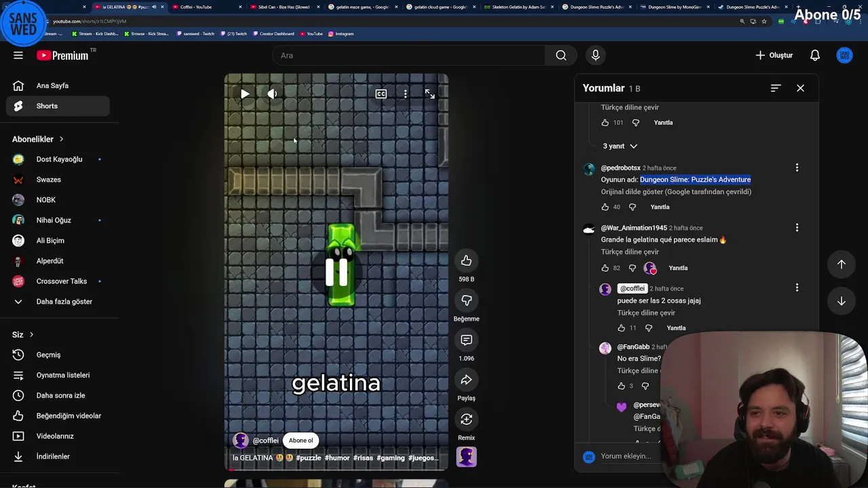
Task: Open Creator Dashboard bookmark
Action: point(273,33)
